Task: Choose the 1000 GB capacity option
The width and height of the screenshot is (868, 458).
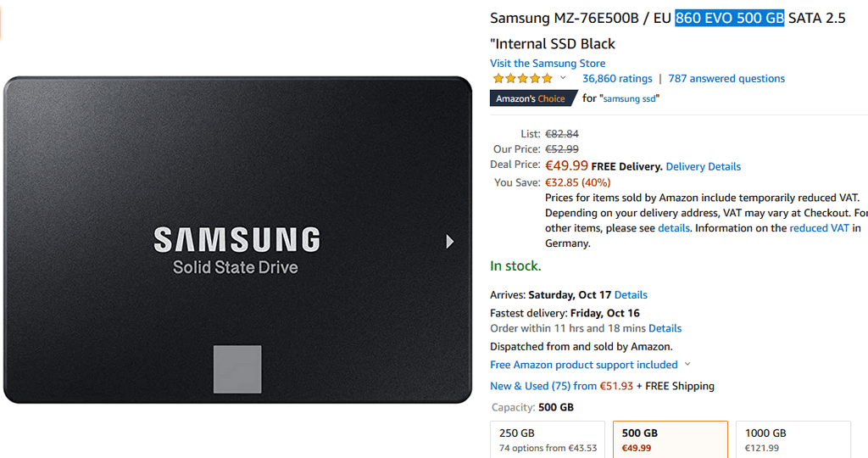Action: pyautogui.click(x=793, y=439)
